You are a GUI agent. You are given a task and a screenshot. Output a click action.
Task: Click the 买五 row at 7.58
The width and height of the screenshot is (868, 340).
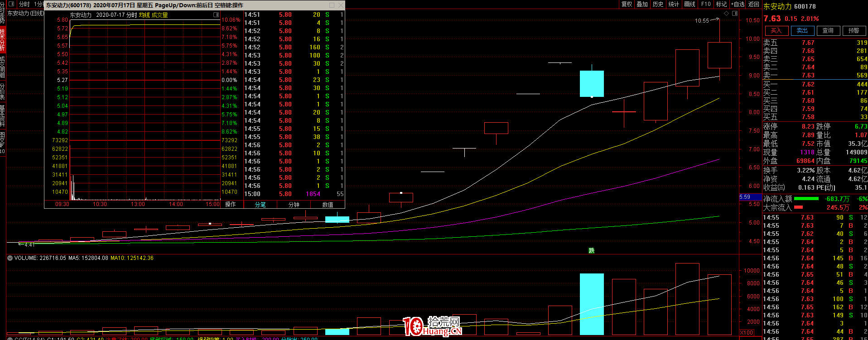pyautogui.click(x=815, y=117)
